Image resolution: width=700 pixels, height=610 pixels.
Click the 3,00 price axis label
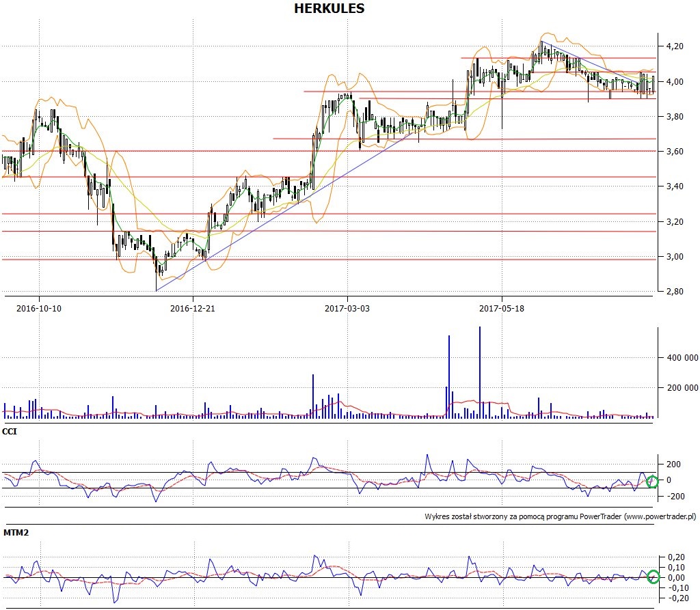click(x=675, y=256)
